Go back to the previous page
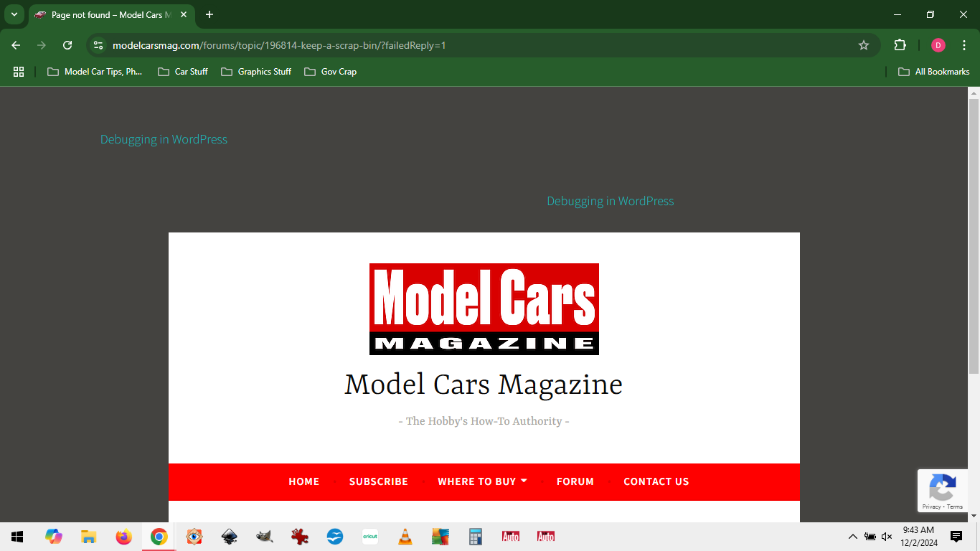The width and height of the screenshot is (980, 551). click(x=16, y=45)
